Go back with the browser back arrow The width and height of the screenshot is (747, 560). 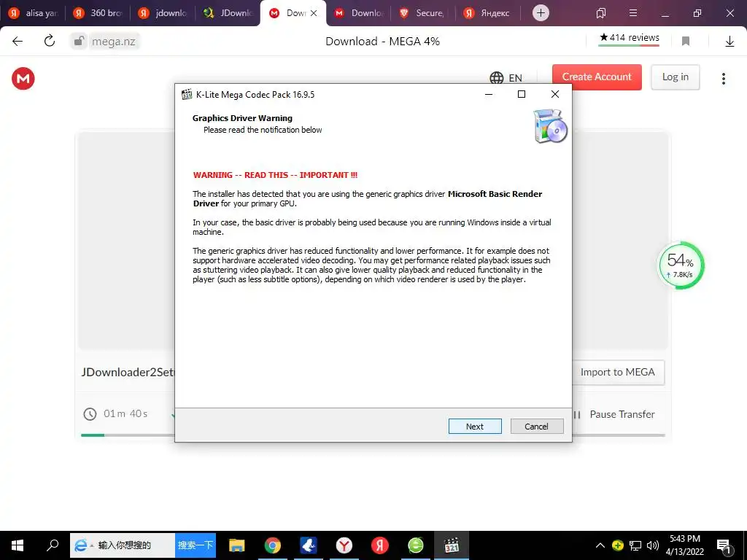pyautogui.click(x=18, y=42)
